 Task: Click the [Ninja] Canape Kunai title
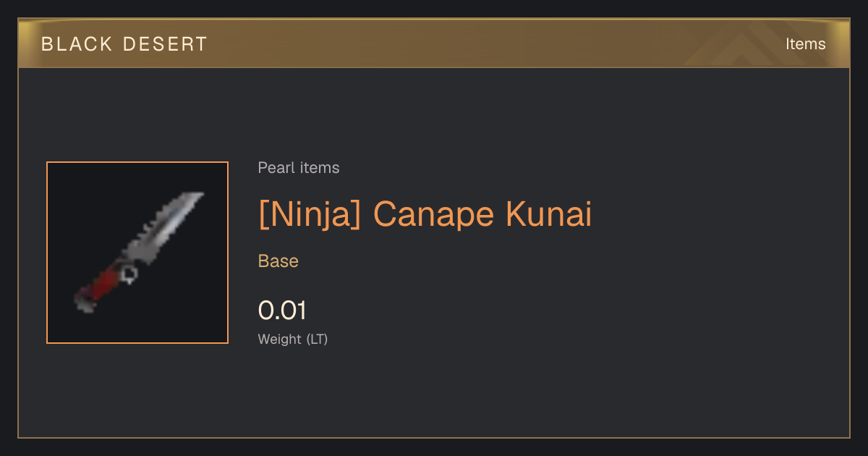tap(425, 214)
